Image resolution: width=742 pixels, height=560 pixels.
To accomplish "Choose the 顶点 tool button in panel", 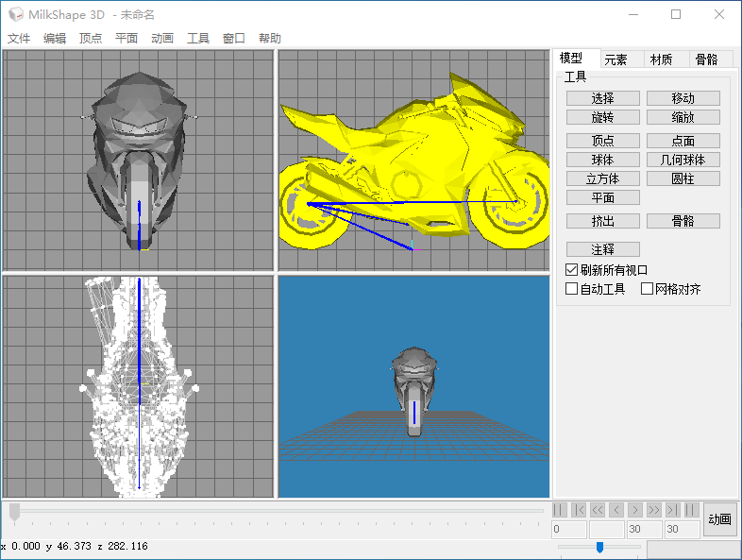I will point(603,141).
